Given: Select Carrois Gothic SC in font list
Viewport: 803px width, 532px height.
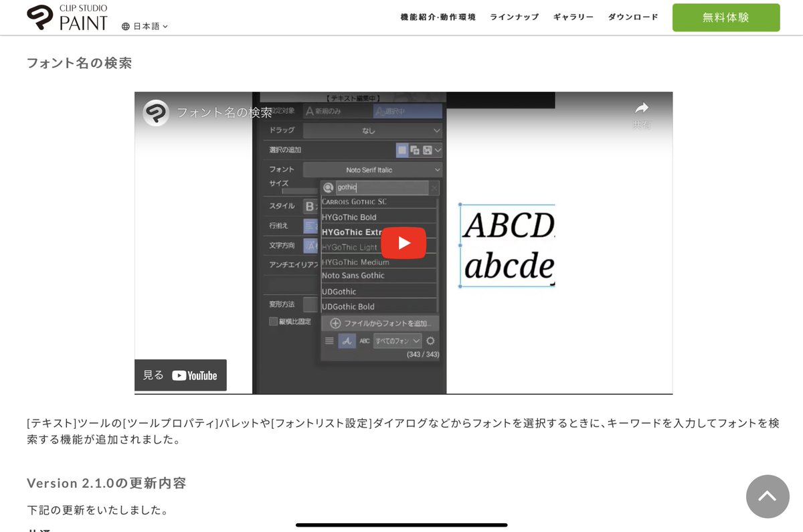Looking at the screenshot, I should pos(379,201).
